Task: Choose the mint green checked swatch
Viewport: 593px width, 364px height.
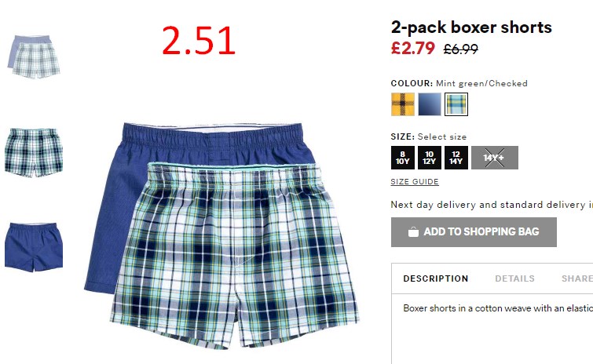Action: pos(456,104)
